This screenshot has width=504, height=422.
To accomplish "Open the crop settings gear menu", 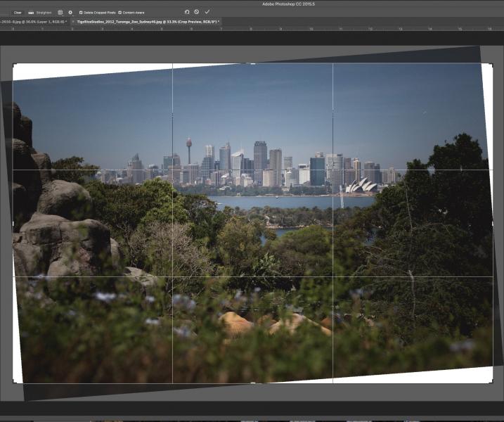I will [x=70, y=13].
